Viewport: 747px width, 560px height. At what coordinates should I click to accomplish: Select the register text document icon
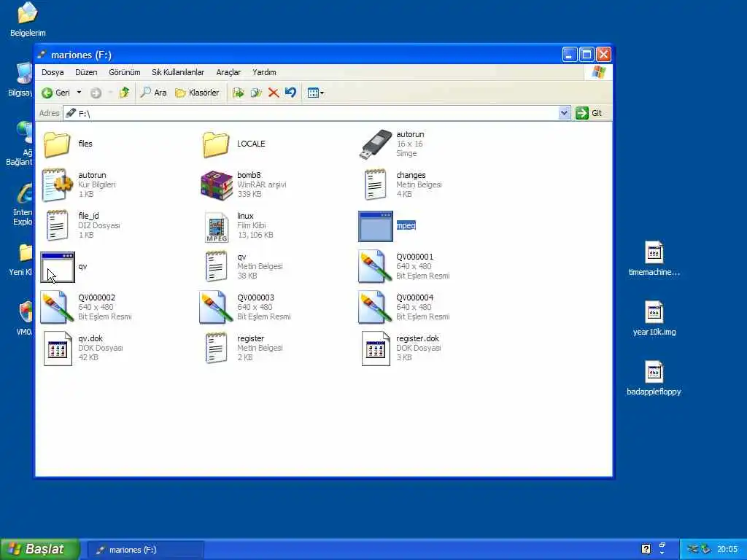[216, 348]
